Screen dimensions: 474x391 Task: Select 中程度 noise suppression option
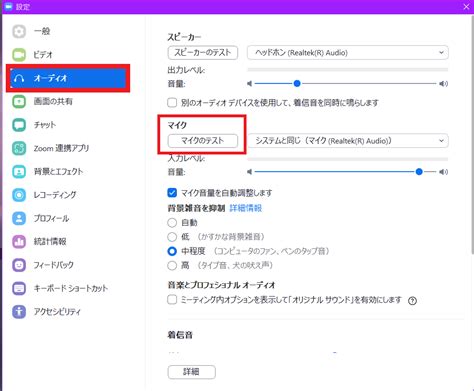click(172, 251)
